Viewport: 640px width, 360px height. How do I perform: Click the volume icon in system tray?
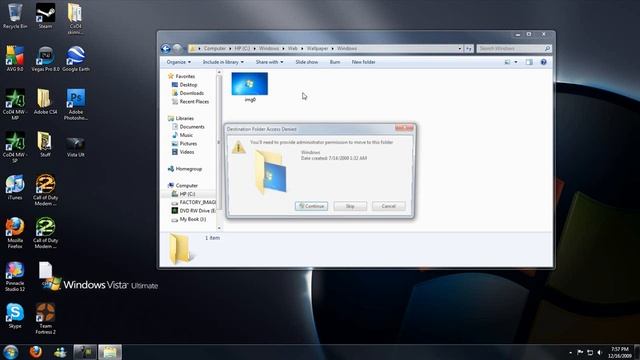(x=600, y=352)
